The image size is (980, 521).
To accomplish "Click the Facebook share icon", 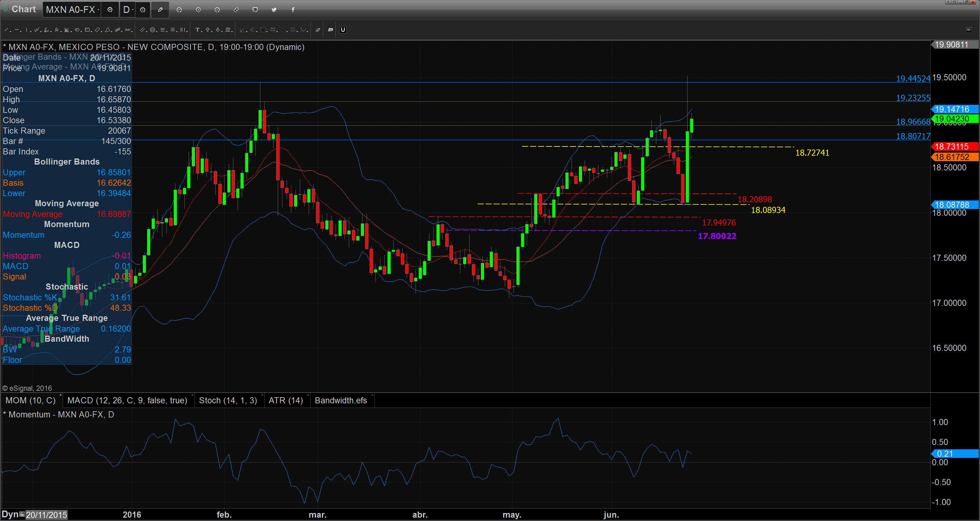I will 293,10.
